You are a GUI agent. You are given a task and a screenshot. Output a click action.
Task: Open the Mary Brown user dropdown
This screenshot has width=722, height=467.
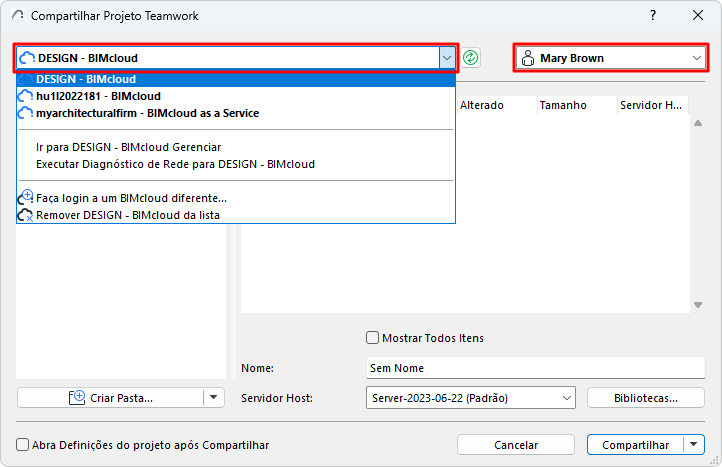point(696,58)
